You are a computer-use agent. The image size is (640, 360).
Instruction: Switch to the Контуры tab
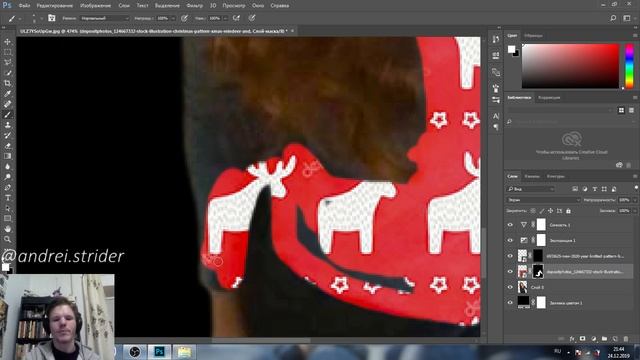point(556,176)
